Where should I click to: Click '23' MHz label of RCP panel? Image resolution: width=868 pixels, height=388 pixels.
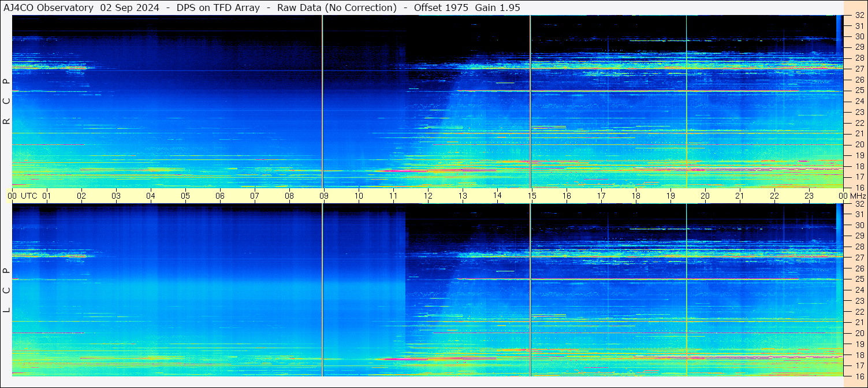pos(859,112)
